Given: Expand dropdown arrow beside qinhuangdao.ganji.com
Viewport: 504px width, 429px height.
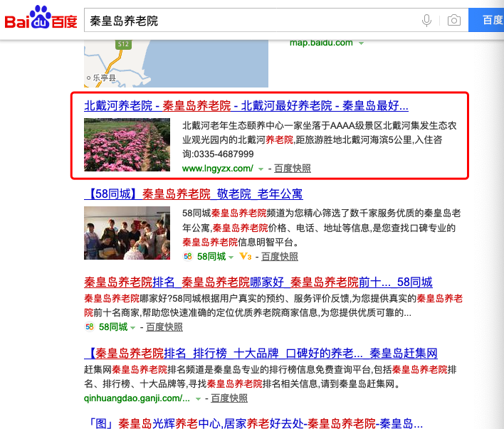Looking at the screenshot, I should pos(199,399).
